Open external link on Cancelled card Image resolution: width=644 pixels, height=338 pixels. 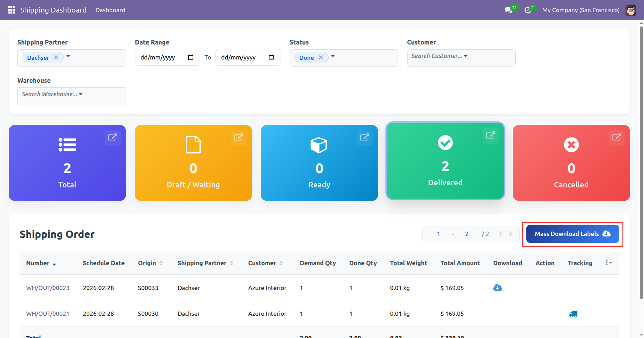pyautogui.click(x=616, y=137)
